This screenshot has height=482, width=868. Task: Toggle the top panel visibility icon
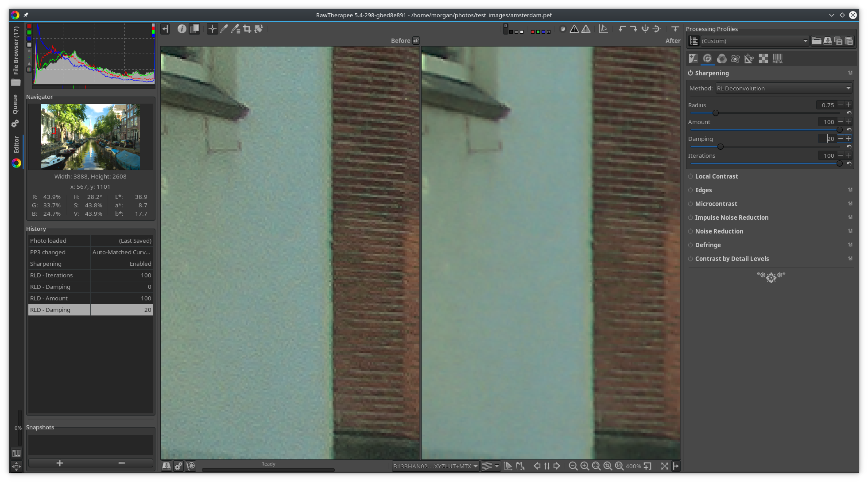[x=675, y=29]
